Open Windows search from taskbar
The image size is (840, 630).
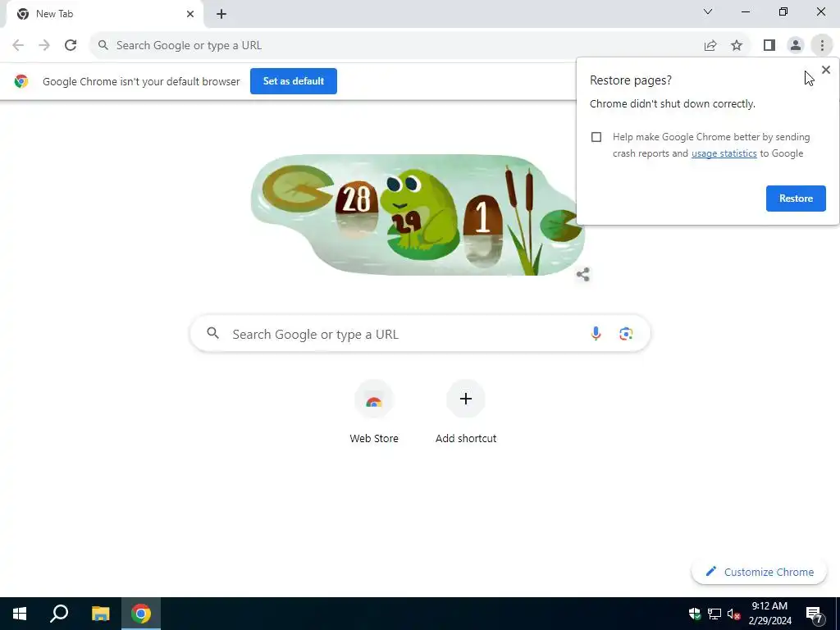[59, 614]
